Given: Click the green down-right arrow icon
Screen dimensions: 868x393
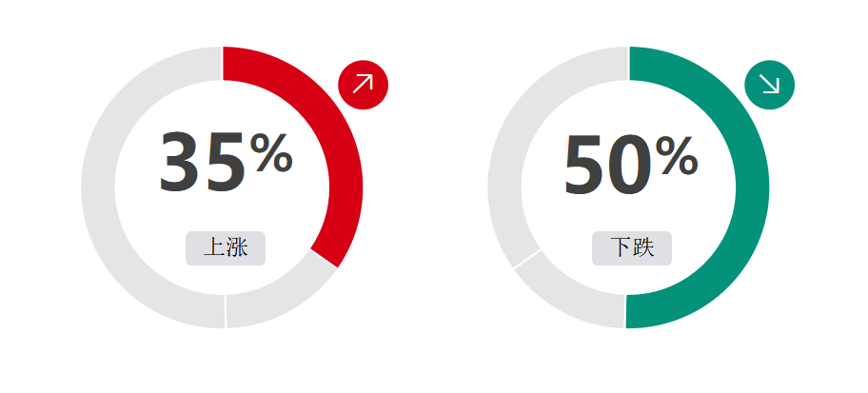Looking at the screenshot, I should click(x=769, y=85).
